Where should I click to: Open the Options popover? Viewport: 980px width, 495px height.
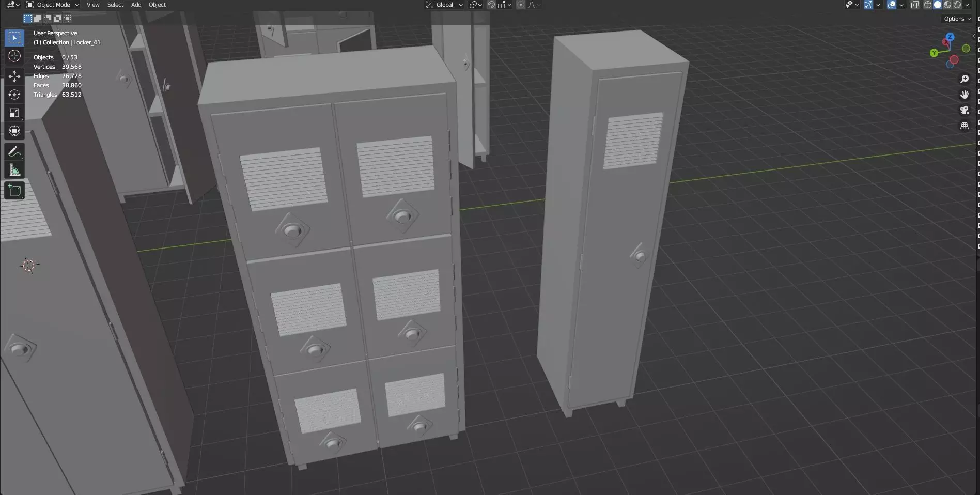pos(957,19)
